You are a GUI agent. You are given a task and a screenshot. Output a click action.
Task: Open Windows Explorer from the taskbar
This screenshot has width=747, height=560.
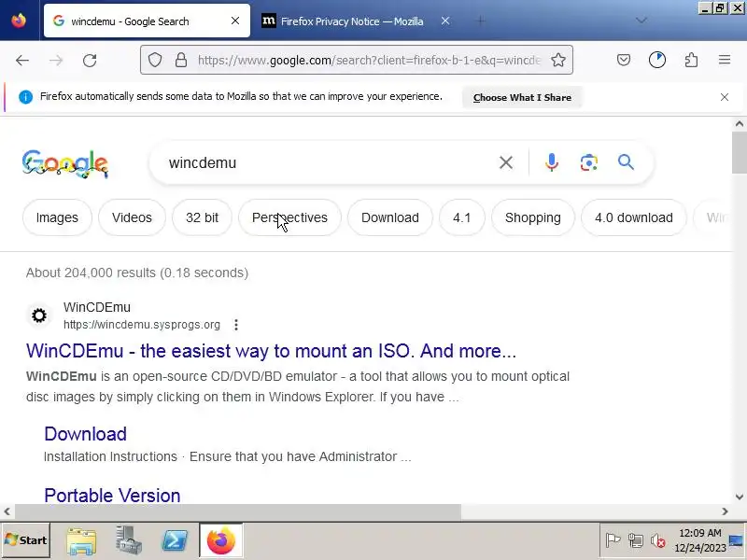pos(81,541)
